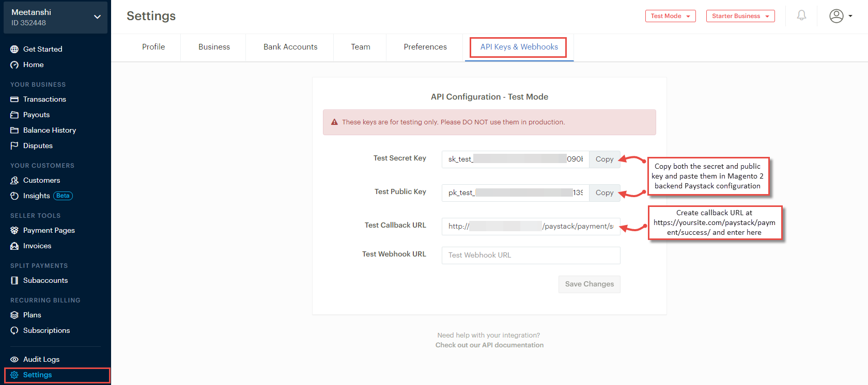Click the Home dashboard icon
868x385 pixels.
click(14, 65)
